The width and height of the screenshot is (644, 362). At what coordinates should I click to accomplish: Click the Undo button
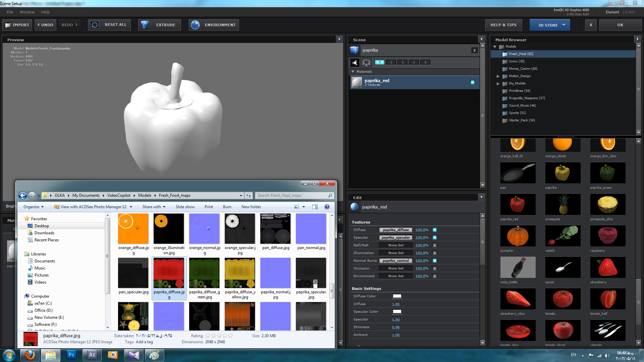pyautogui.click(x=45, y=25)
